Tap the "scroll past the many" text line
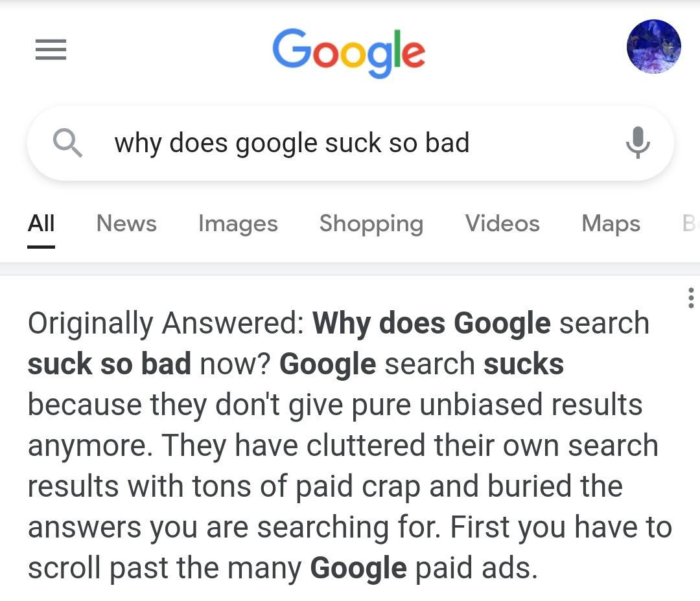 (x=165, y=569)
